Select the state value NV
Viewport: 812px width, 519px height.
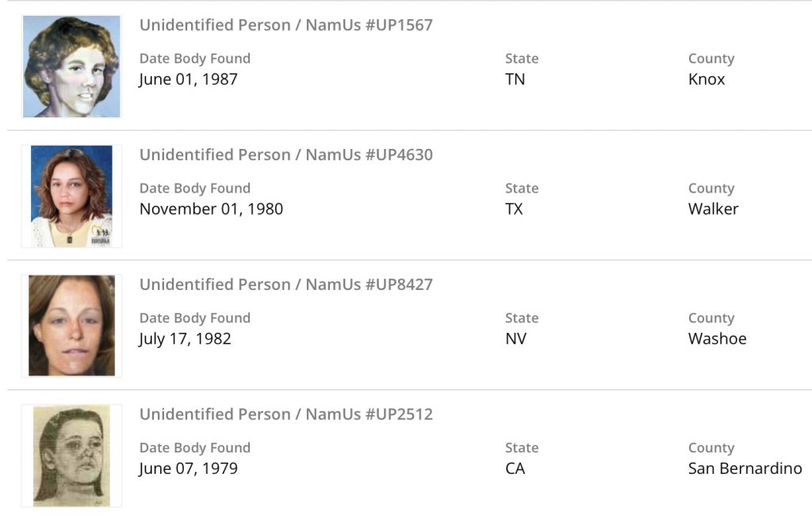coord(516,339)
